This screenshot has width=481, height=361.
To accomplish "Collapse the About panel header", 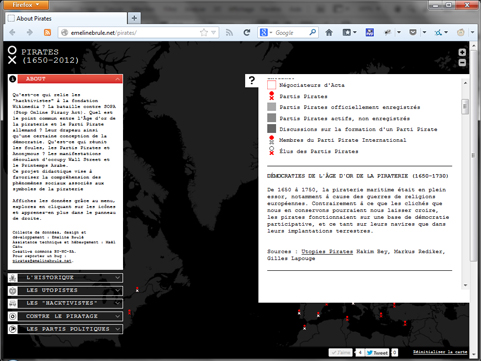I will coord(70,79).
